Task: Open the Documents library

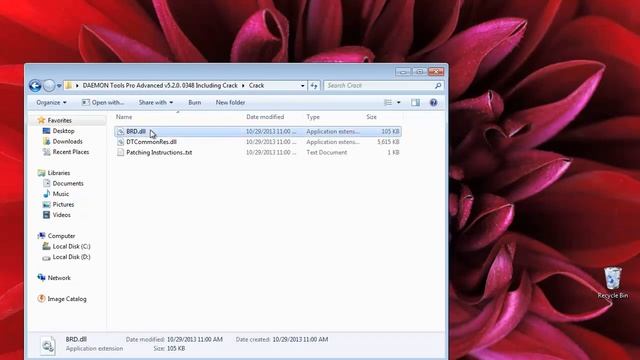Action: 68,184
